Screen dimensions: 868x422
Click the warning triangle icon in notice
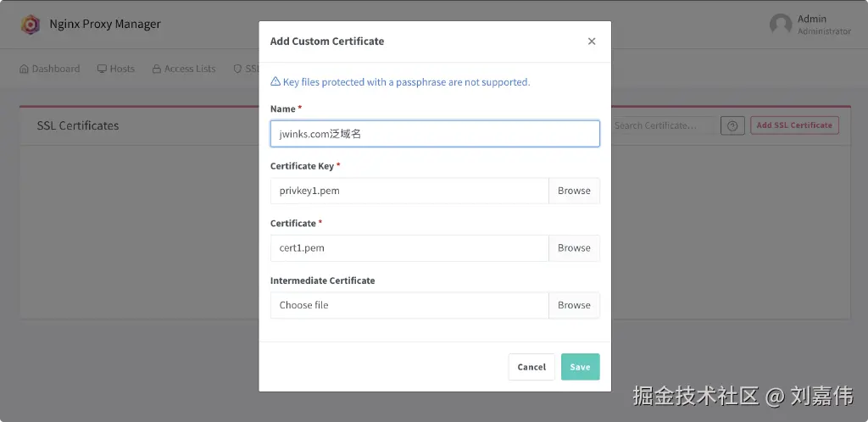[275, 82]
